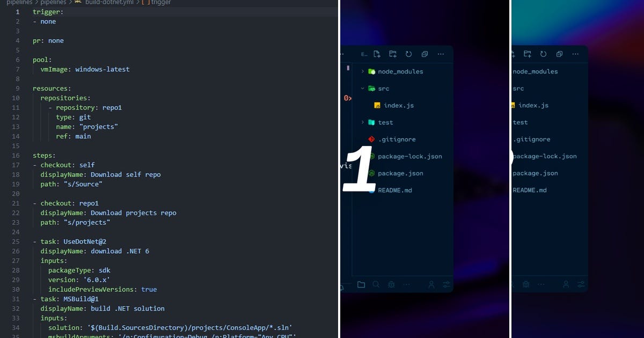Create a new folder in the explorer

pos(392,54)
